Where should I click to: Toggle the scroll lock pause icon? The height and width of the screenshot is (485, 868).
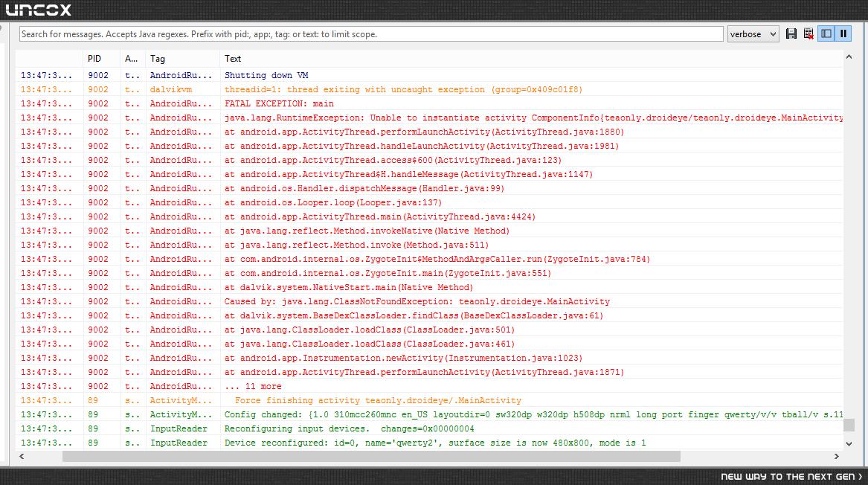point(843,33)
